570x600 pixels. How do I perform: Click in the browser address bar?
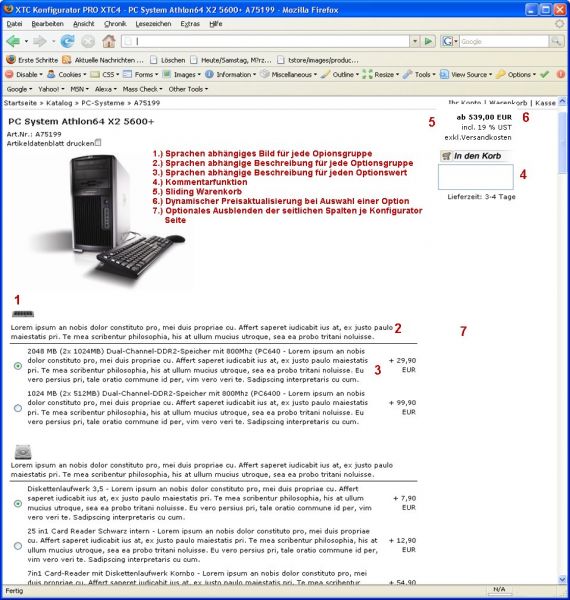(266, 41)
